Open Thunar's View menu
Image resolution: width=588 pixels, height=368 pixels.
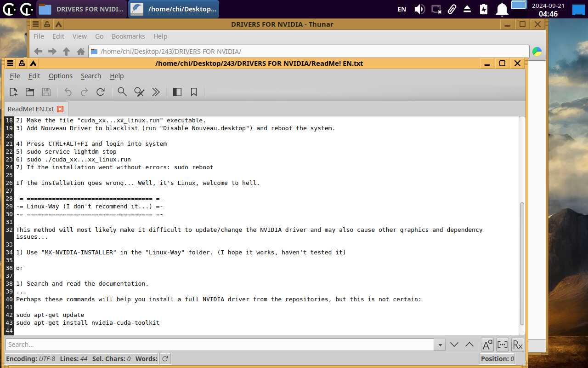[79, 36]
